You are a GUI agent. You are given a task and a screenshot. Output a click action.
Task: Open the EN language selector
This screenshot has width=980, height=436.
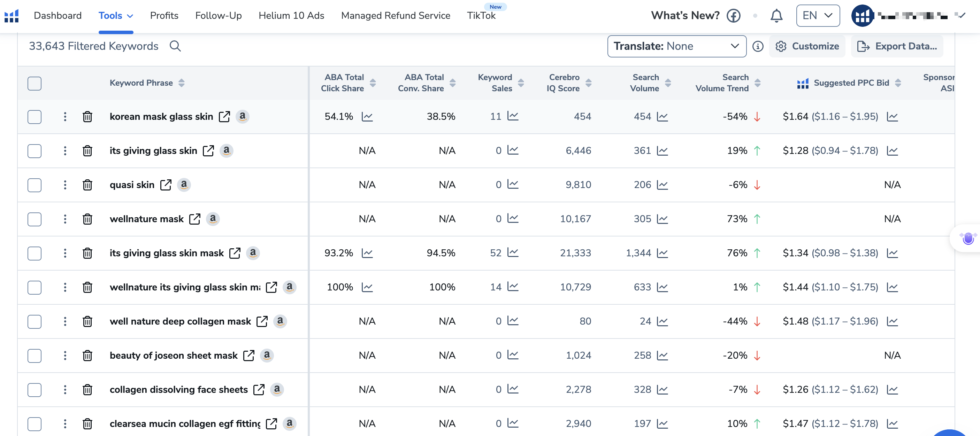pyautogui.click(x=818, y=16)
